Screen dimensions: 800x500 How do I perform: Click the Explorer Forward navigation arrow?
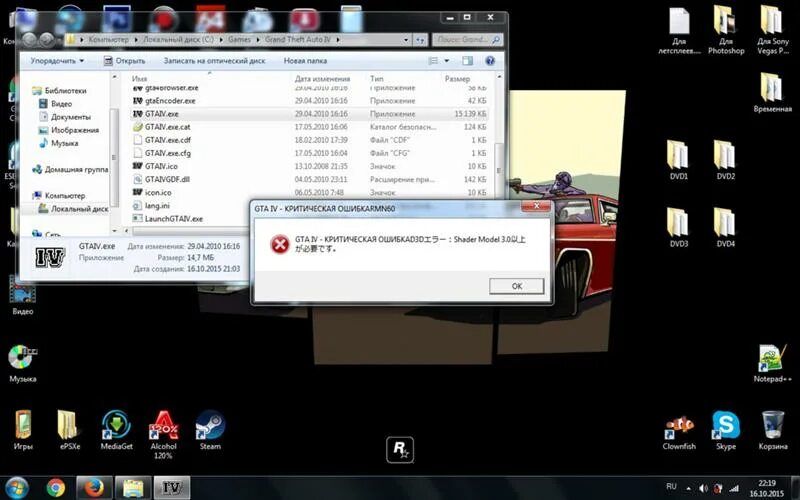(46, 39)
